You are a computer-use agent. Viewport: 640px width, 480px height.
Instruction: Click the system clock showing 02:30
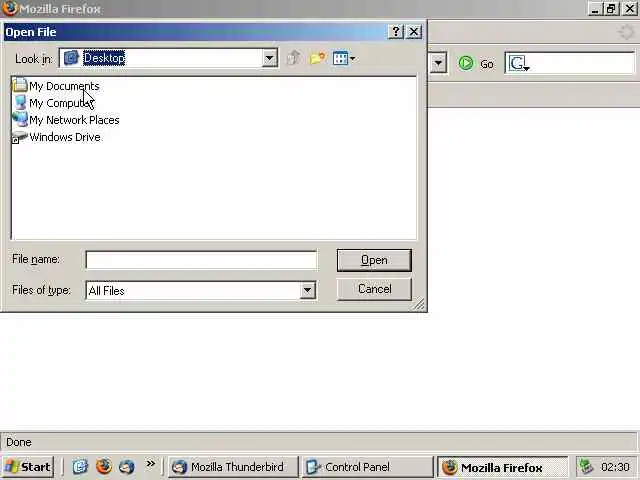pos(615,467)
